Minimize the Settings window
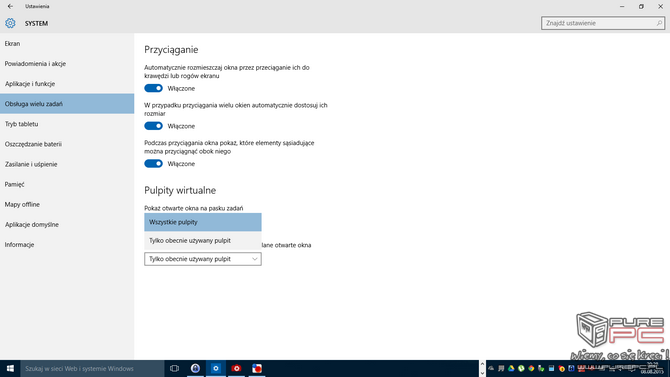Image resolution: width=670 pixels, height=377 pixels. click(x=622, y=6)
